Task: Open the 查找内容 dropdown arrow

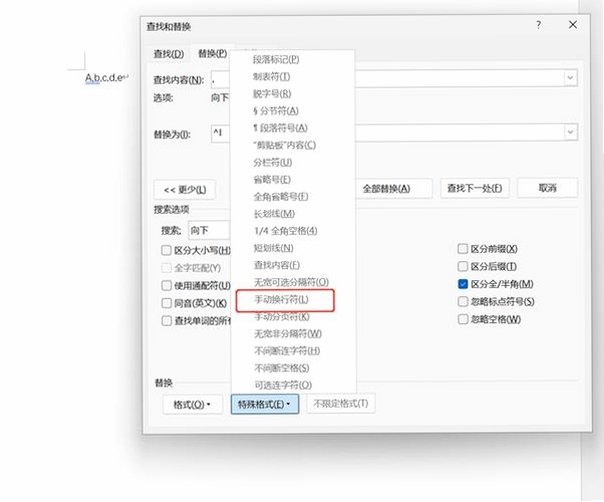Action: (570, 78)
